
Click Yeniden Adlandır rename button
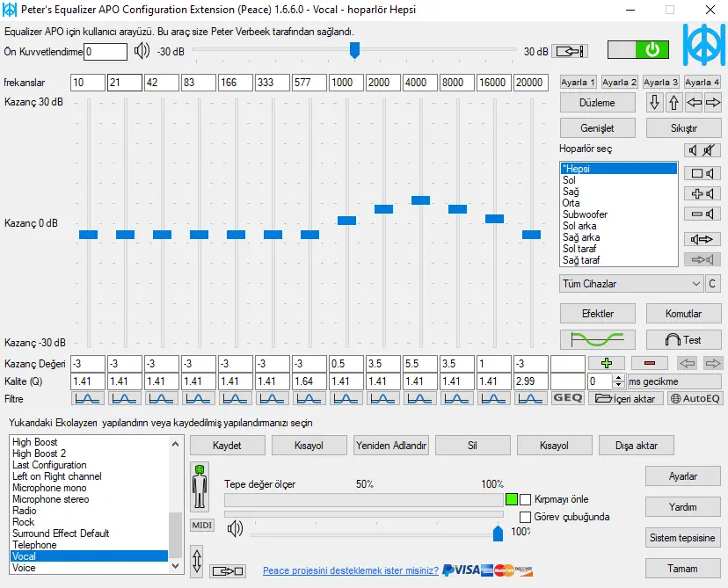point(391,446)
